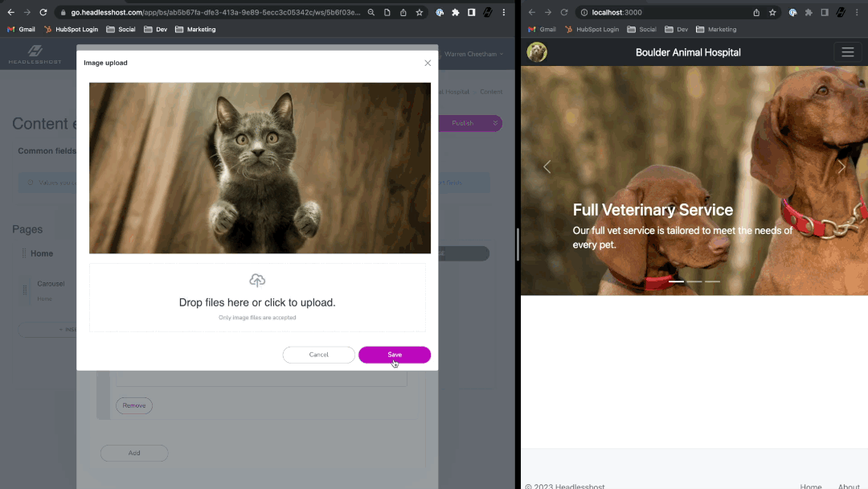Click the Home link in the page footer
The width and height of the screenshot is (868, 489).
coord(810,486)
